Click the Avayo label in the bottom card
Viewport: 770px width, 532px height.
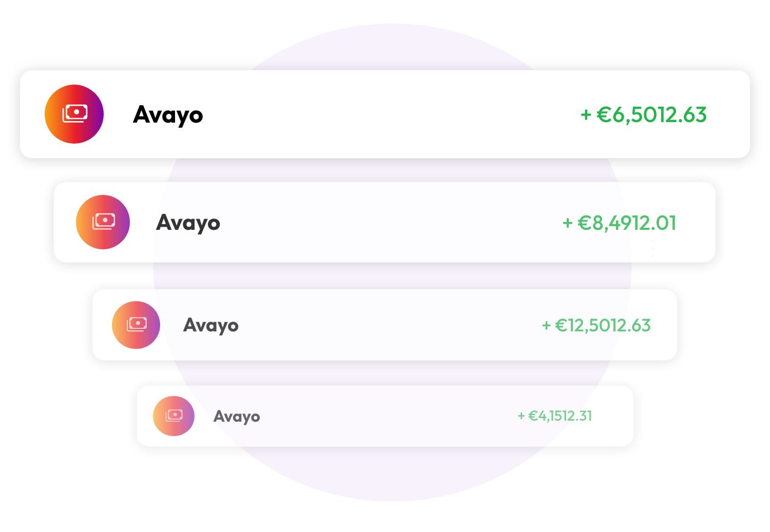tap(237, 416)
